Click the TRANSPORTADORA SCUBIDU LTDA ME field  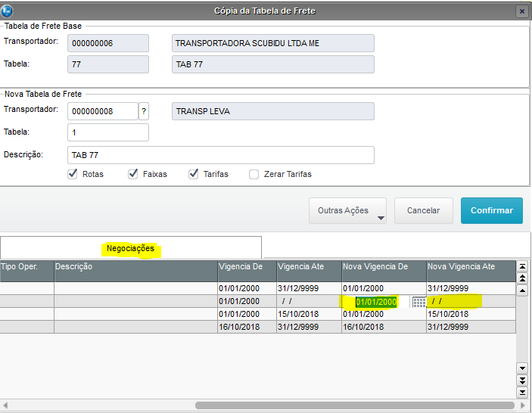(273, 43)
